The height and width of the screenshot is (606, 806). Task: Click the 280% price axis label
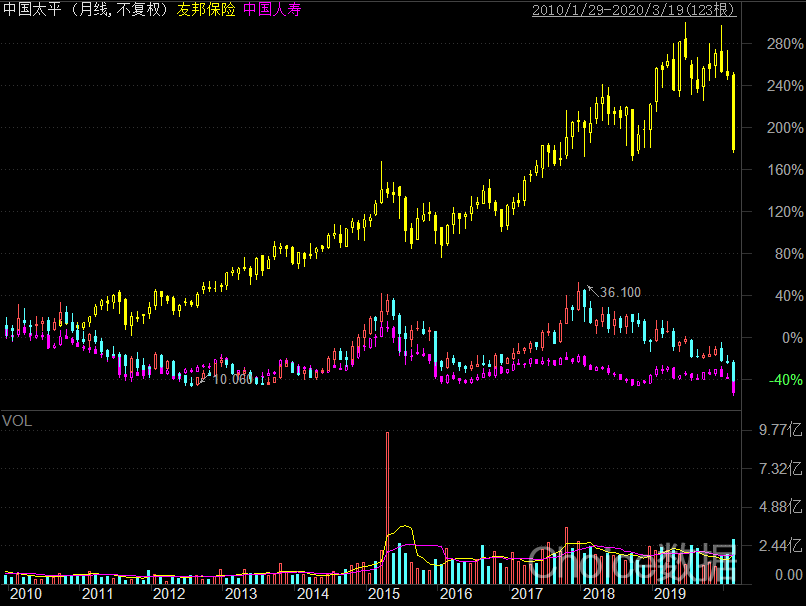pyautogui.click(x=784, y=44)
